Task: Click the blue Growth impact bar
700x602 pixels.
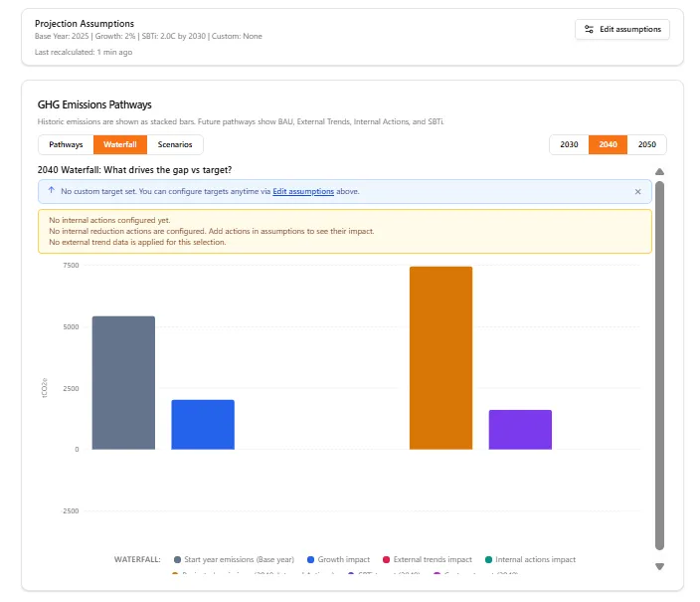Action: tap(203, 425)
